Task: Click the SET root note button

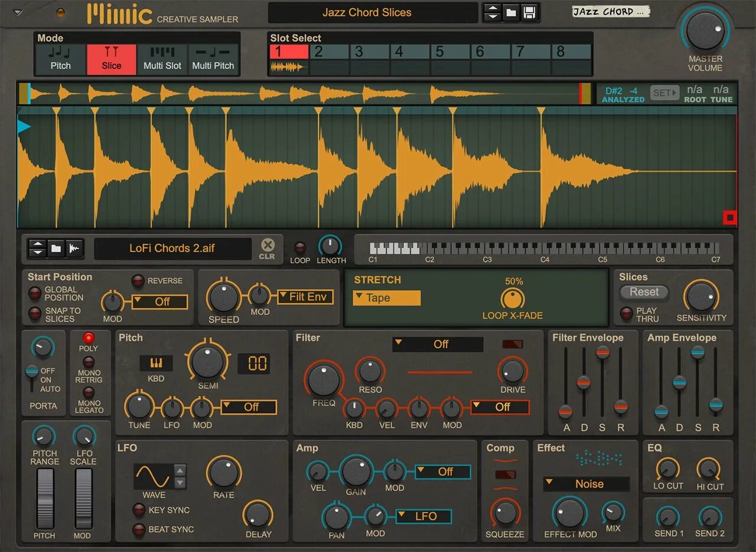Action: point(664,93)
